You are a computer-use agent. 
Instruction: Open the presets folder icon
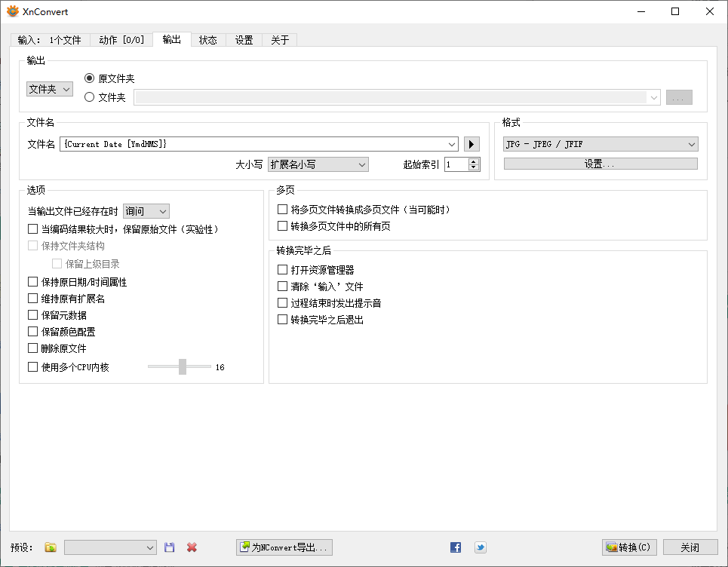point(50,547)
